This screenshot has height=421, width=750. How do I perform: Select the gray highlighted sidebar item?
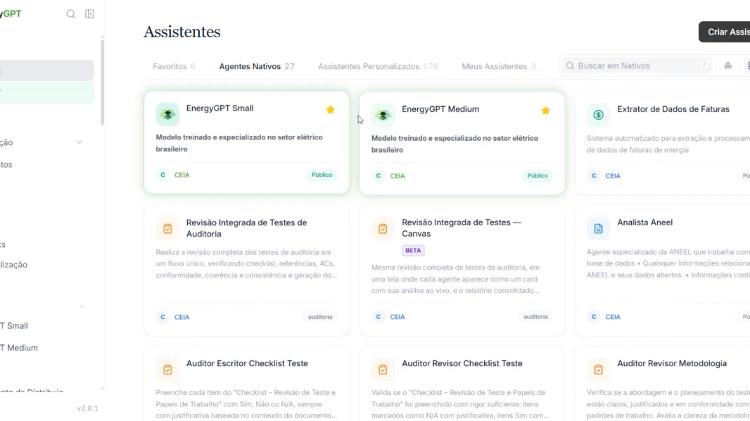47,70
